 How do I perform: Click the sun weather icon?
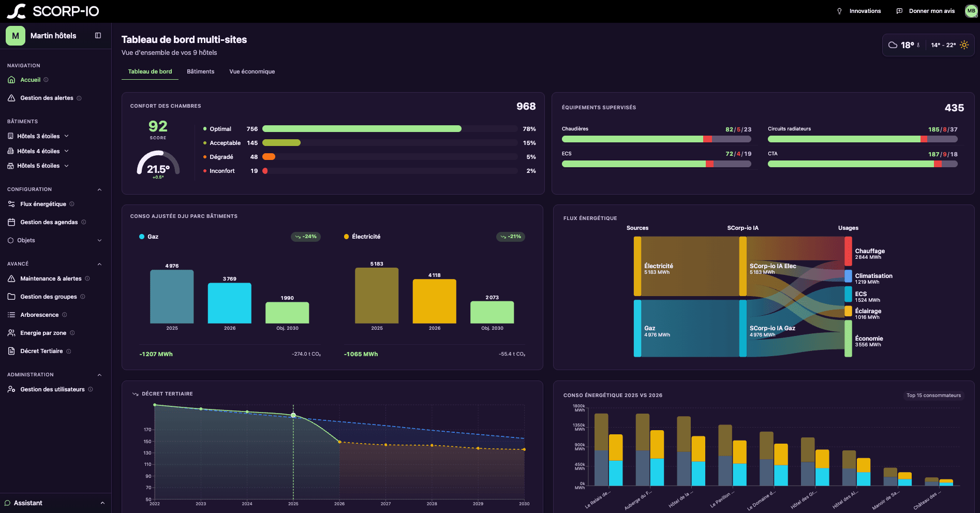coord(964,45)
